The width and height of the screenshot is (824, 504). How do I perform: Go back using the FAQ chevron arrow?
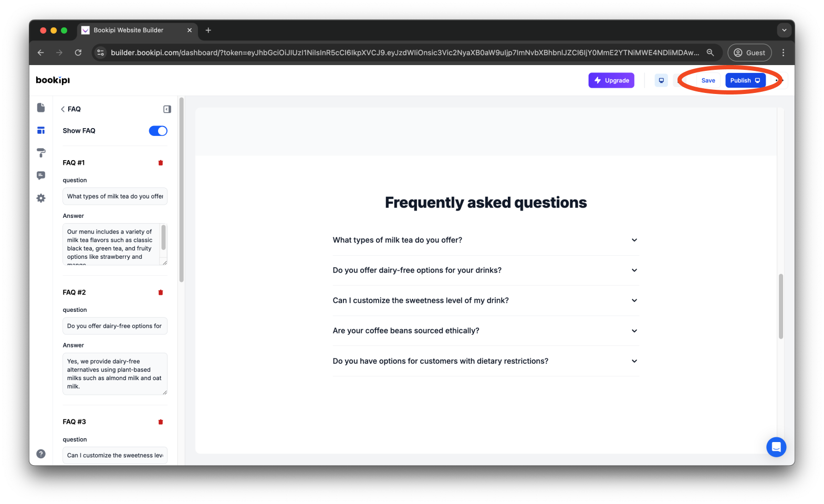(x=63, y=109)
